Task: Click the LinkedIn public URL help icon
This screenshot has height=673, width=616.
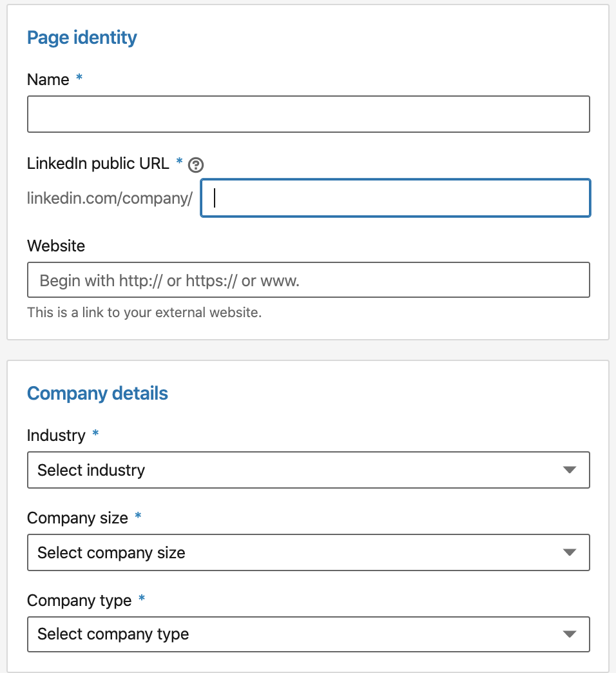Action: click(196, 165)
